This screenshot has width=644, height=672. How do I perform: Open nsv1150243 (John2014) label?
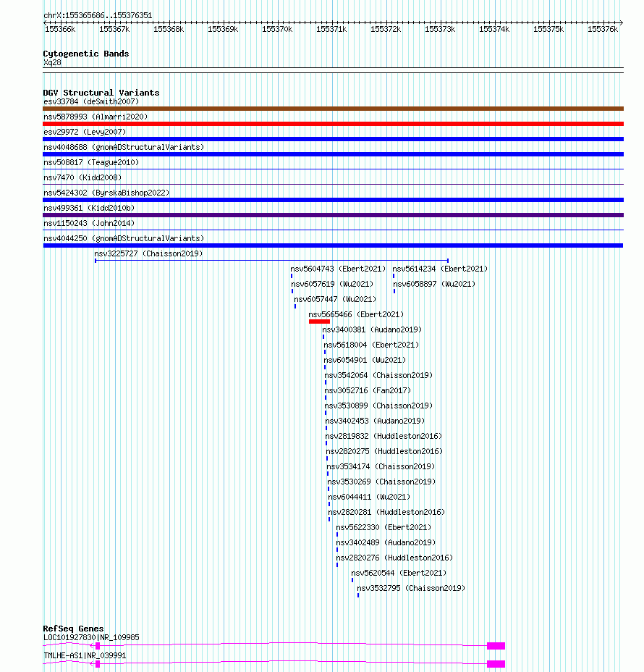89,223
